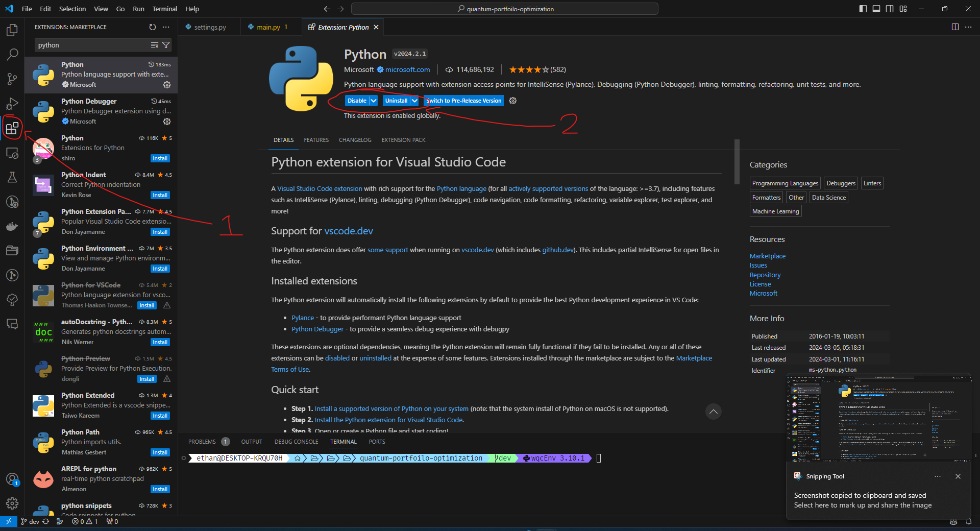Open the Testing view
The height and width of the screenshot is (531, 980).
(x=12, y=177)
